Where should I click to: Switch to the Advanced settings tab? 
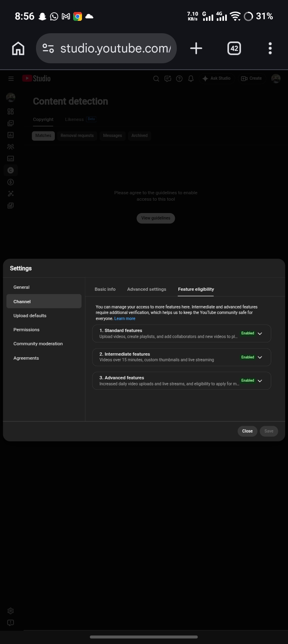(x=147, y=289)
